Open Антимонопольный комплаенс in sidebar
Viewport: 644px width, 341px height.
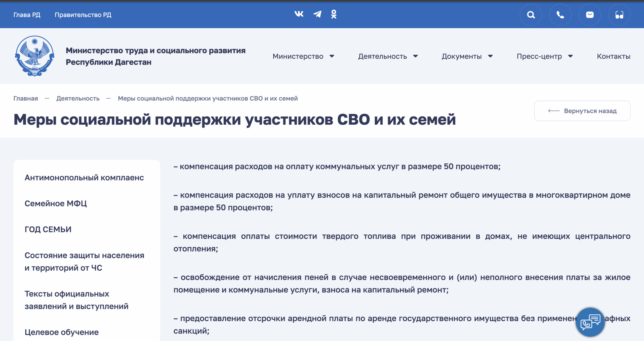tap(84, 178)
